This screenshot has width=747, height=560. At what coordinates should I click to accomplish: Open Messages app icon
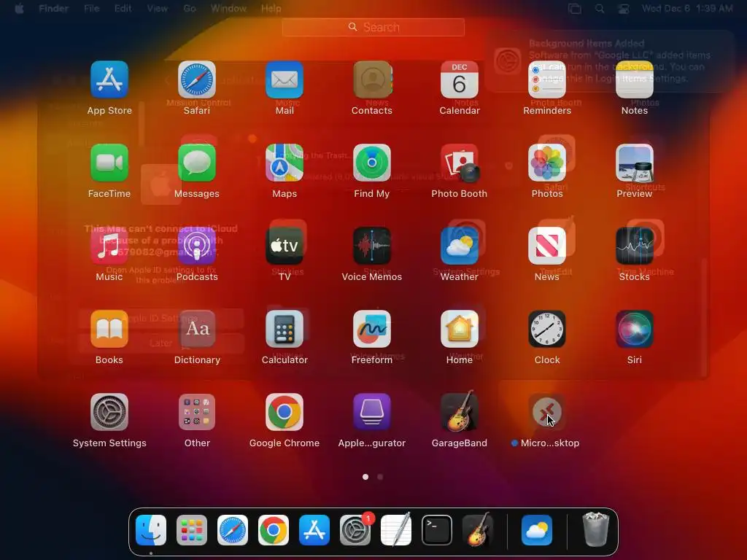[197, 163]
